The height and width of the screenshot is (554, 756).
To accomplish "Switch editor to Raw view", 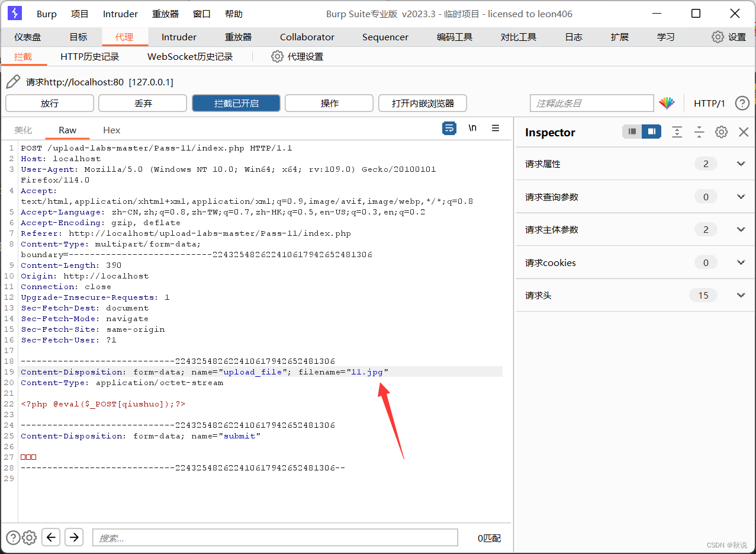I will coord(67,130).
